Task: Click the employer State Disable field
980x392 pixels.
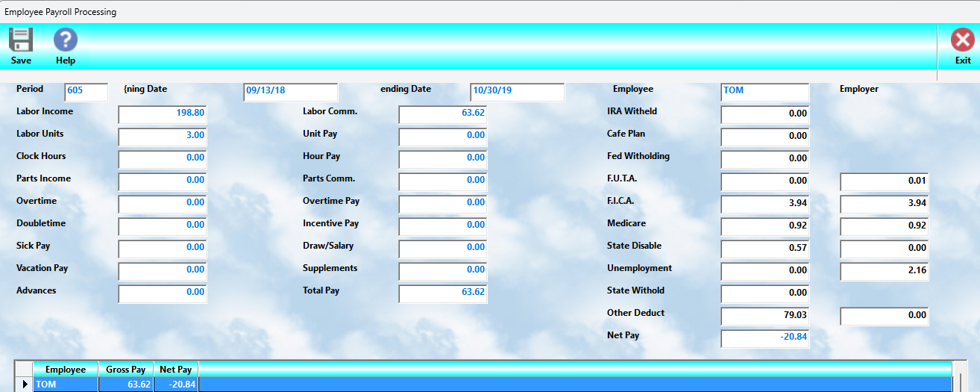Action: coord(885,249)
